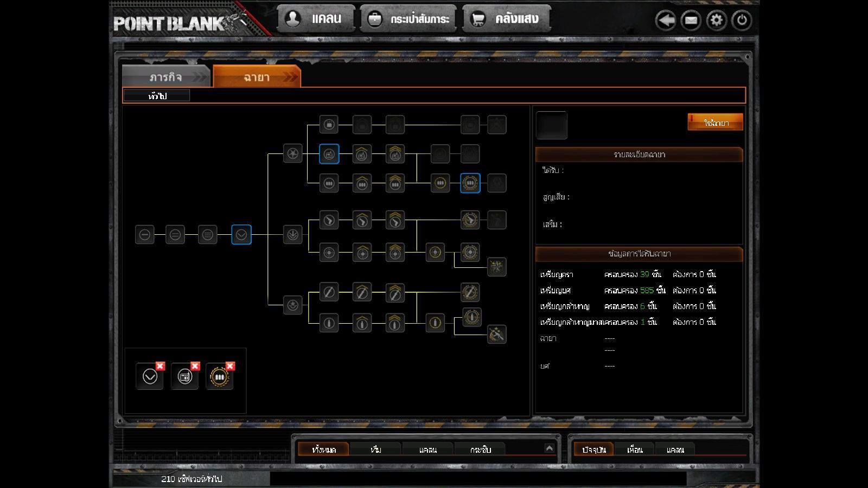Screen dimensions: 868x488
Task: Select the single-bar circle title node
Action: coord(145,235)
